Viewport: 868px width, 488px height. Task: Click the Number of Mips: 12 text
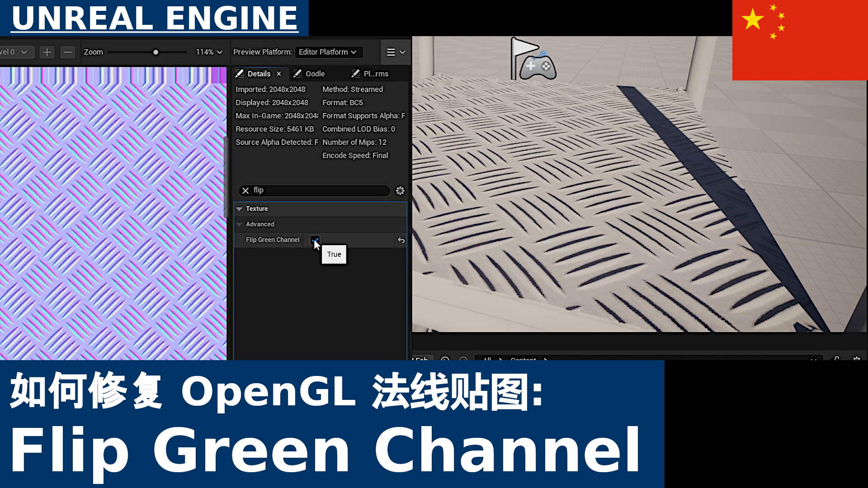(354, 142)
